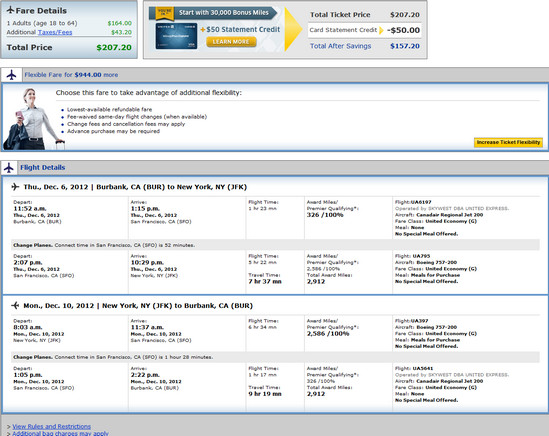Click the airplane icon beside Flexible Fare
This screenshot has height=436, width=549.
point(12,75)
